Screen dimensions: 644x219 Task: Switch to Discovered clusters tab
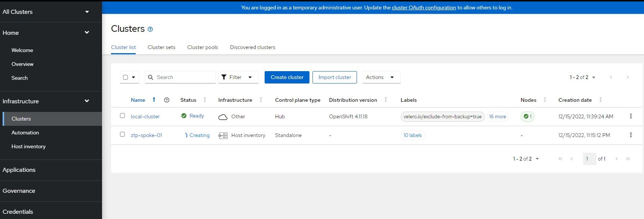point(253,47)
